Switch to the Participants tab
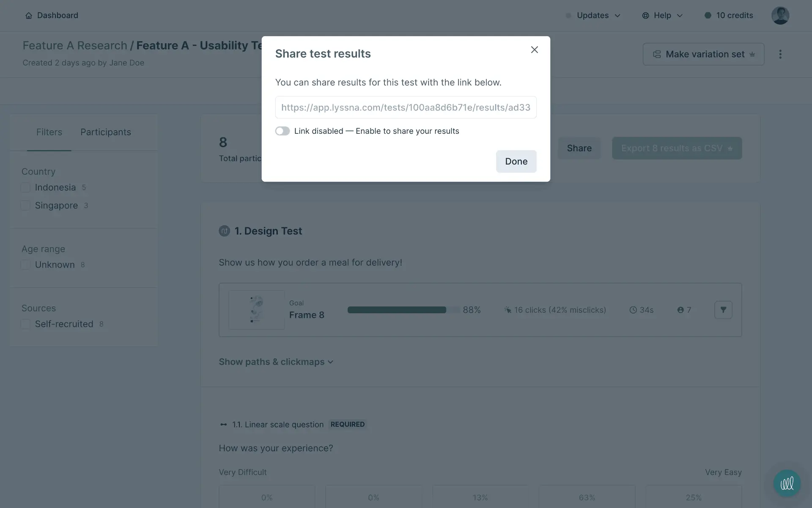This screenshot has height=508, width=812. 106,133
